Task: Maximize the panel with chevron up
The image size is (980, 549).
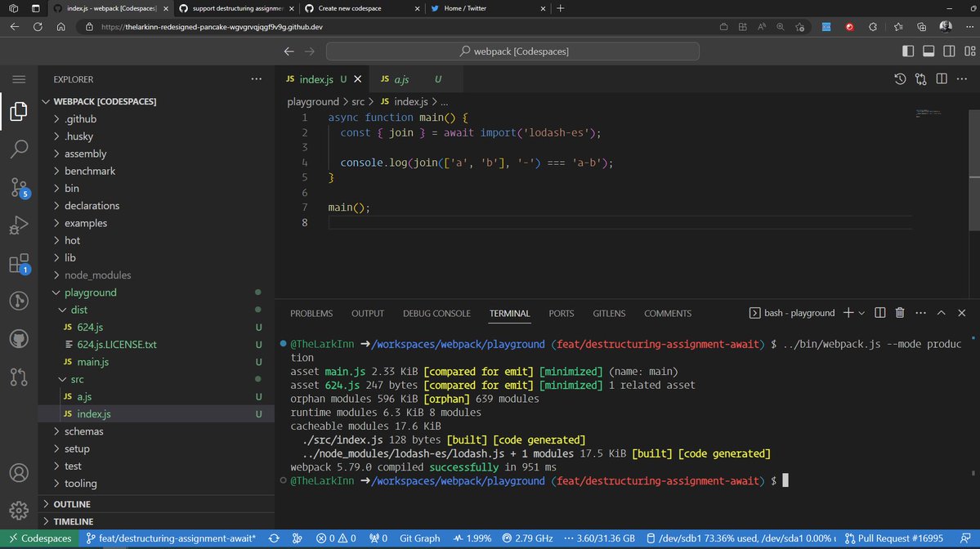Action: pyautogui.click(x=942, y=313)
